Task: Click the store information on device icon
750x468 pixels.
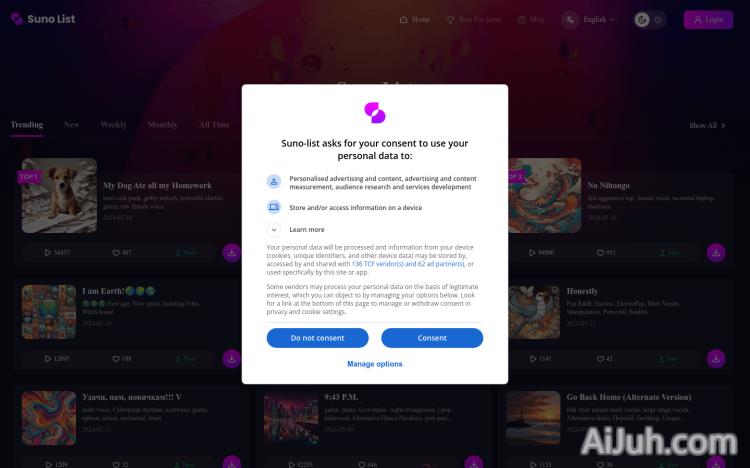Action: pyautogui.click(x=274, y=207)
